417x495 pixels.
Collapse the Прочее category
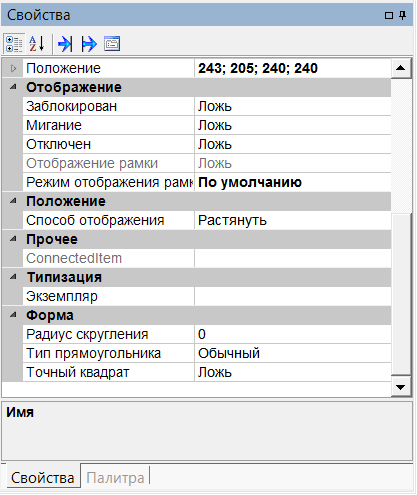pyautogui.click(x=13, y=239)
